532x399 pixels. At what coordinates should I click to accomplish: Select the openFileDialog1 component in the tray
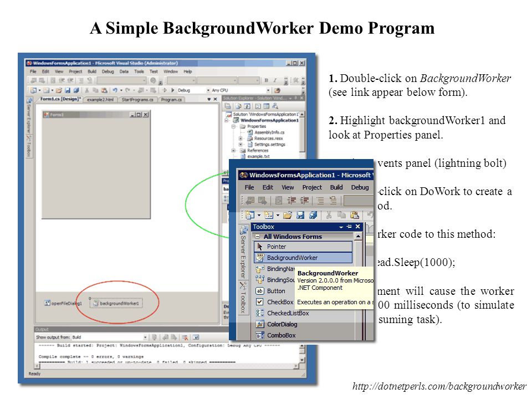(x=63, y=303)
